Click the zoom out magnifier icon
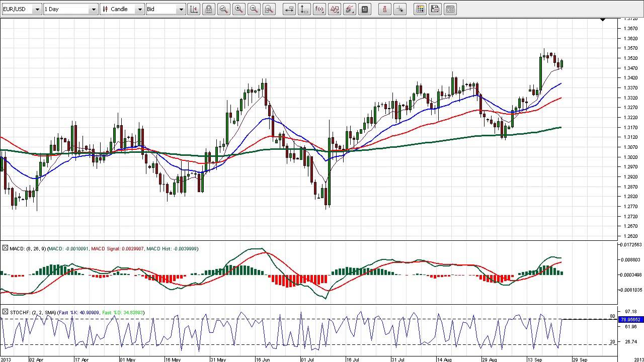The height and width of the screenshot is (362, 644). pos(254,9)
